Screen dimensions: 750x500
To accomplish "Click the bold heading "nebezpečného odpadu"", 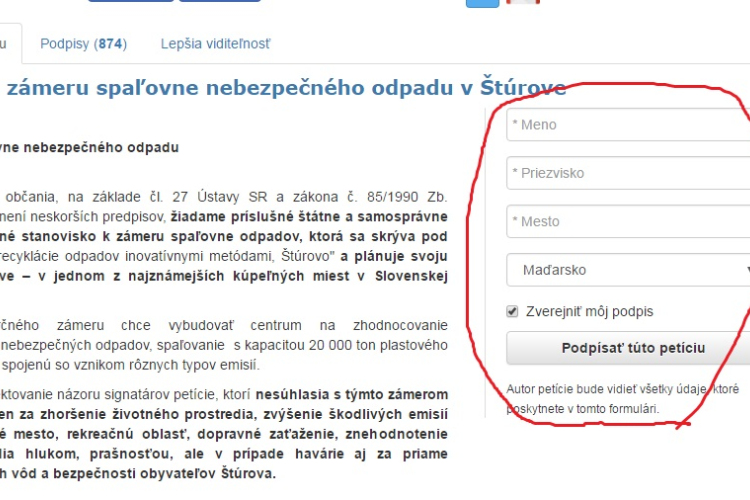I will pyautogui.click(x=101, y=147).
